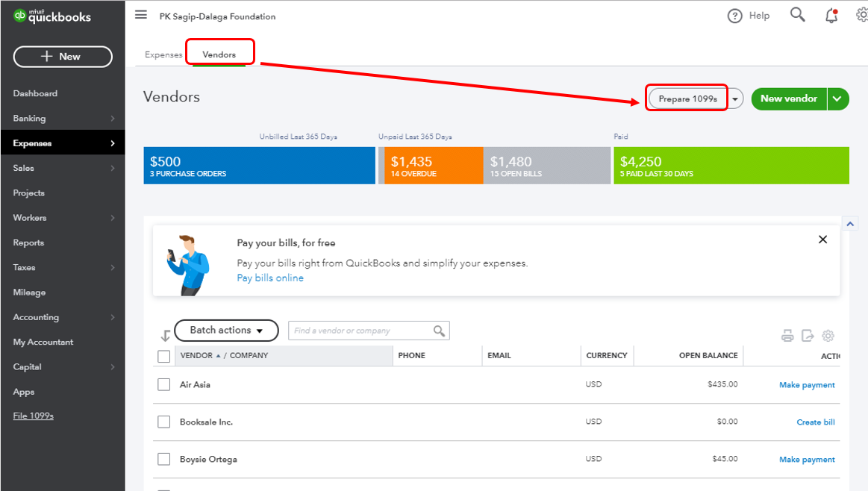The height and width of the screenshot is (491, 868).
Task: Switch to the Vendors tab
Action: (x=219, y=54)
